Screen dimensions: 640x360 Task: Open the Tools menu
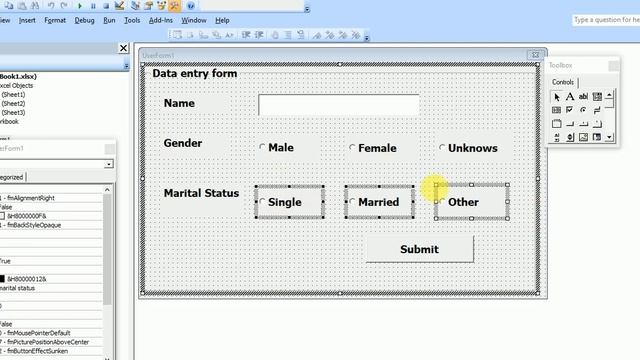coord(132,20)
